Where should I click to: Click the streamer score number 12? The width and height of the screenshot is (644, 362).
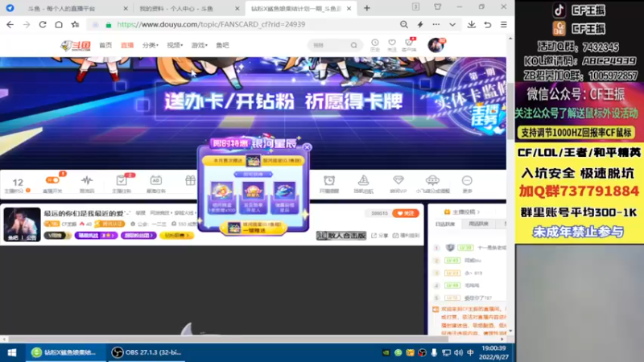pyautogui.click(x=18, y=183)
